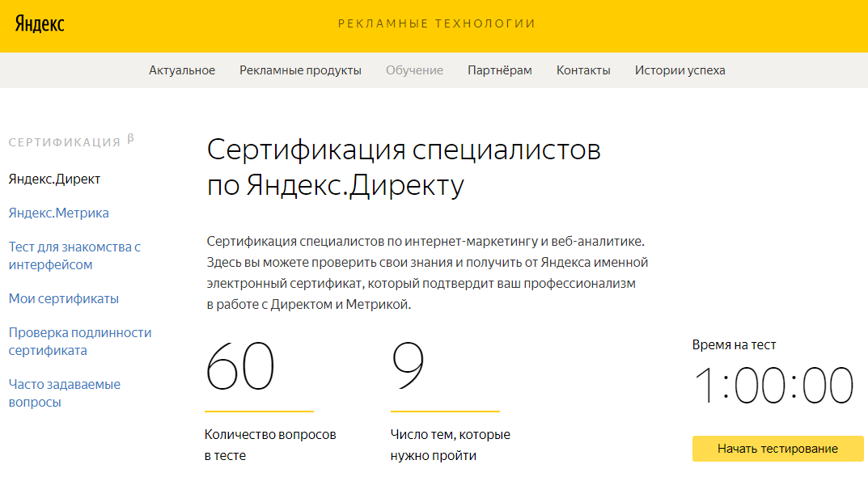
Task: Open Часто задаваемые вопросы link
Action: 64,393
